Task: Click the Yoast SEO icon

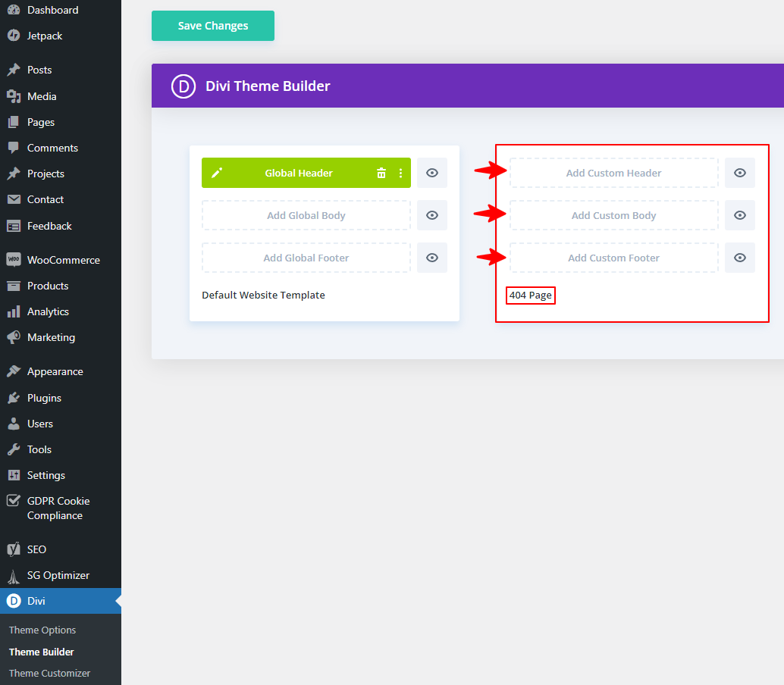Action: [x=14, y=549]
